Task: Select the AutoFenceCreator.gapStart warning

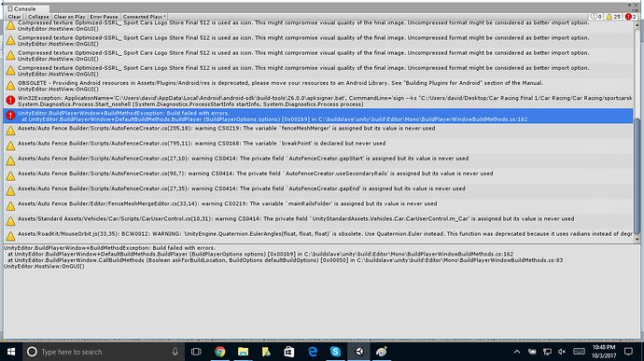Action: (x=318, y=161)
